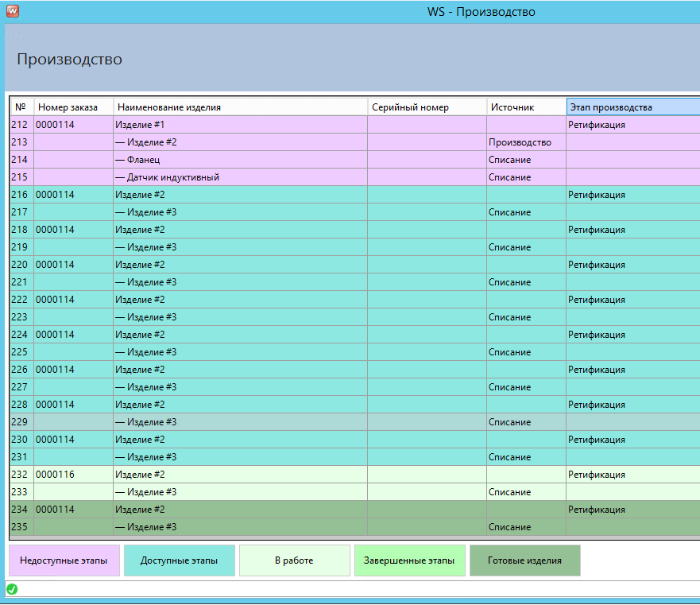Click the Готовые изделия legend button
The width and height of the screenshot is (700, 605).
[525, 560]
